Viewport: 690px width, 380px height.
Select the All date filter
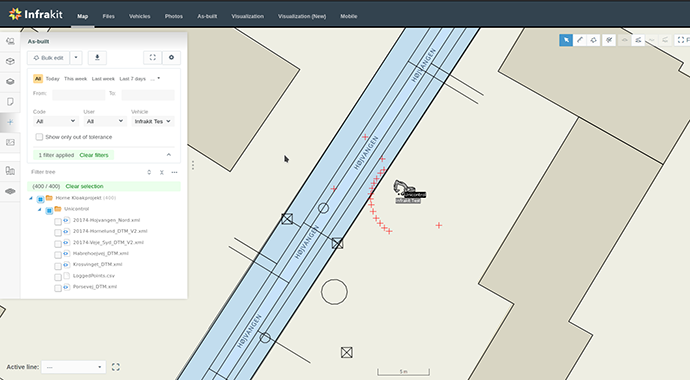tap(38, 79)
